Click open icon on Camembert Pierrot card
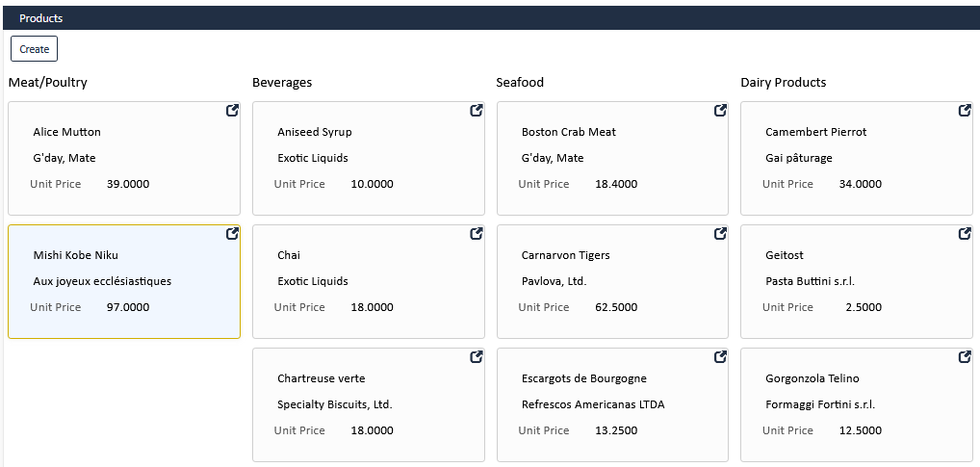The width and height of the screenshot is (980, 467). pyautogui.click(x=966, y=111)
